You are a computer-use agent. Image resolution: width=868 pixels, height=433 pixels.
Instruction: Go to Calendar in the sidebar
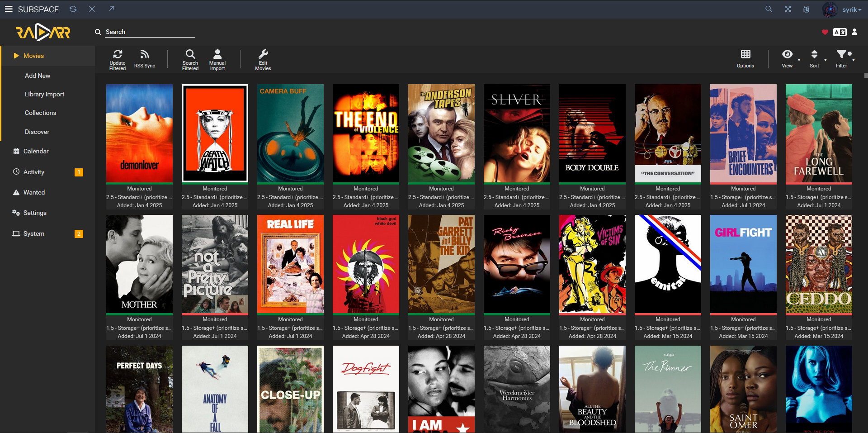(x=36, y=151)
